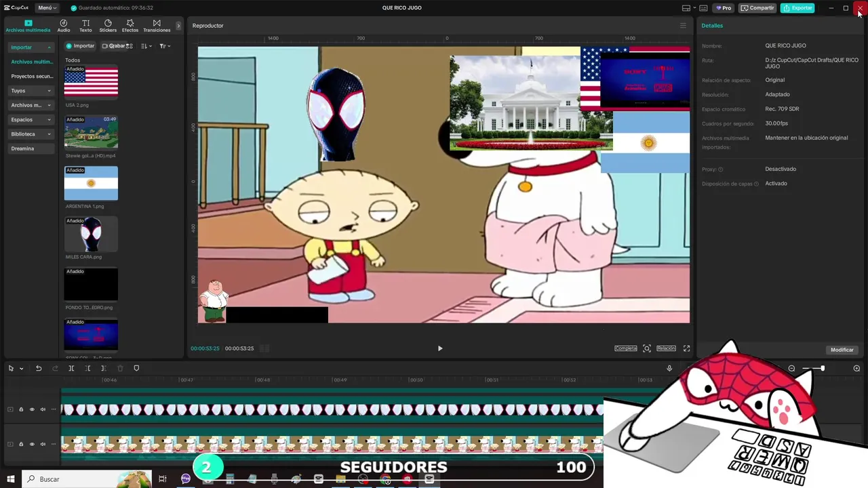
Task: Click the Buscar taskbar search box
Action: 87,479
